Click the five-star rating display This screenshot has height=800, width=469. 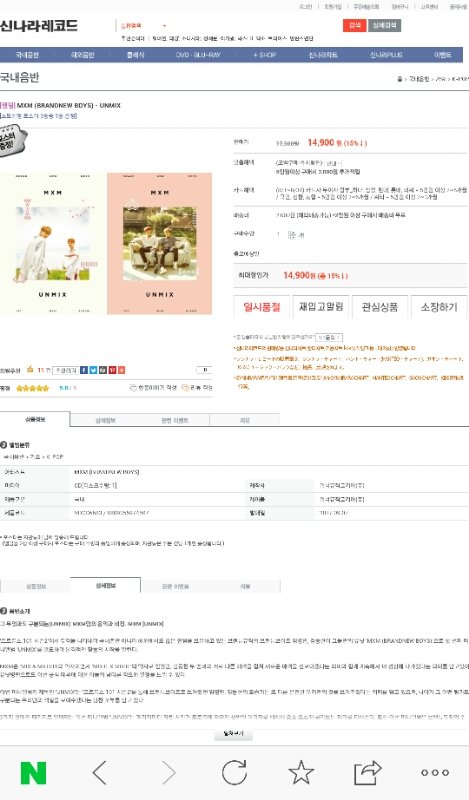tap(33, 388)
